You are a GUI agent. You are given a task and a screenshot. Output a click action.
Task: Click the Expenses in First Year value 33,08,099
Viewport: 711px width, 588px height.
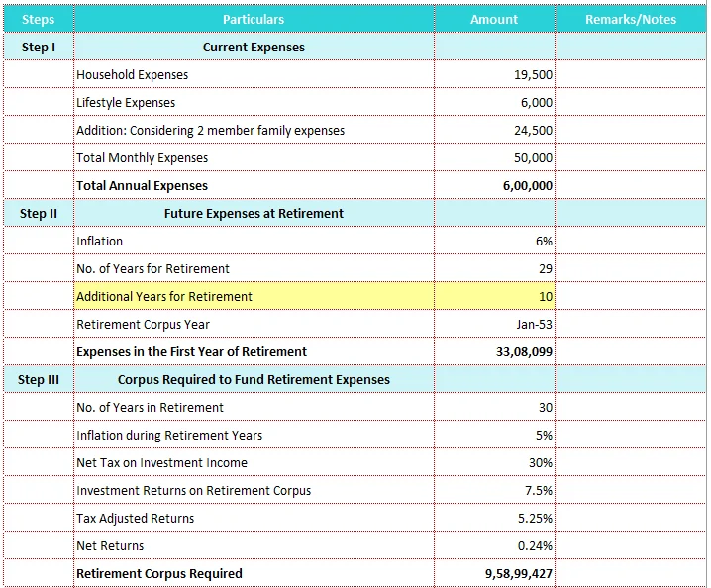pyautogui.click(x=494, y=351)
